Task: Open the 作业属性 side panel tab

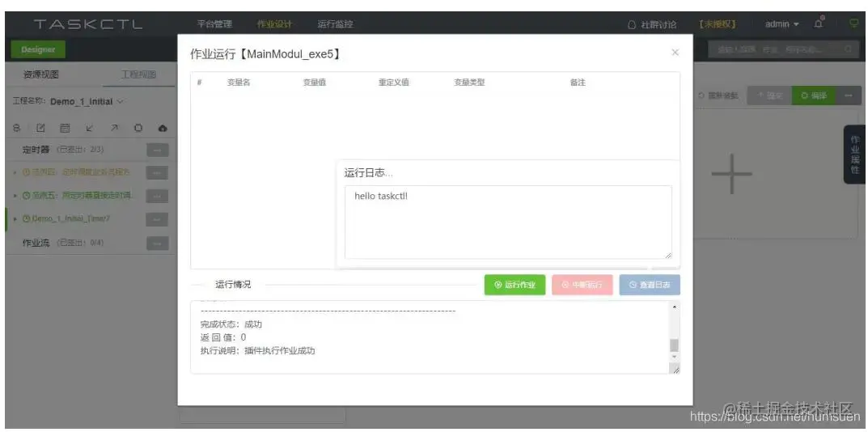Action: (855, 155)
